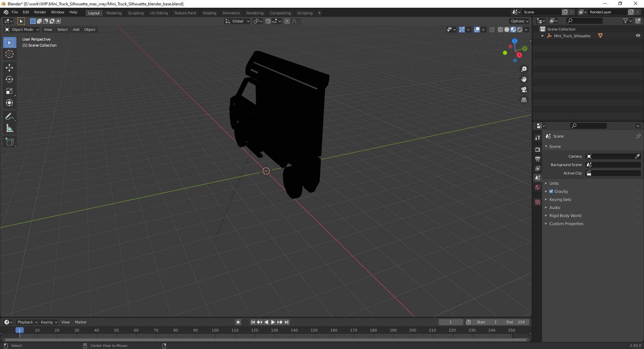Toggle proportional editing button
The width and height of the screenshot is (644, 349).
[x=287, y=21]
